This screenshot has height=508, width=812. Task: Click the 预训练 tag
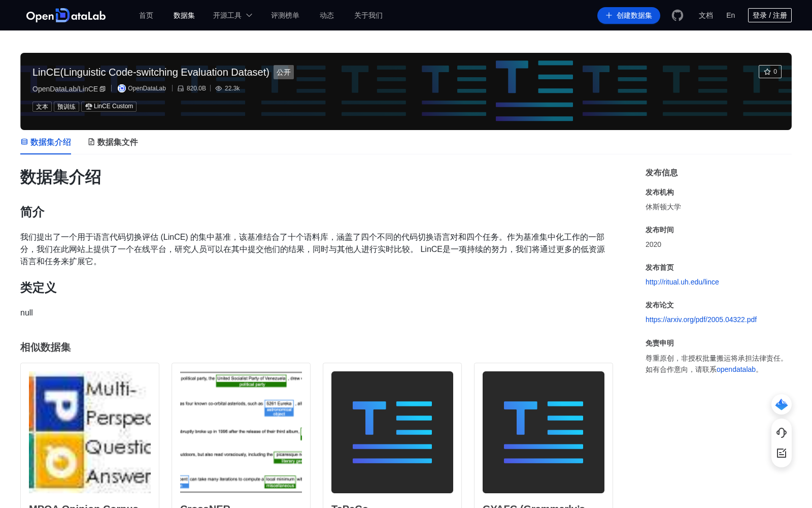[66, 107]
